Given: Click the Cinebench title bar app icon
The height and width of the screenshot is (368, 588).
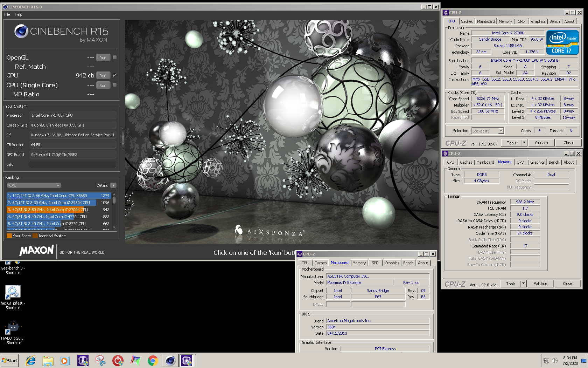Looking at the screenshot, I should tap(5, 7).
